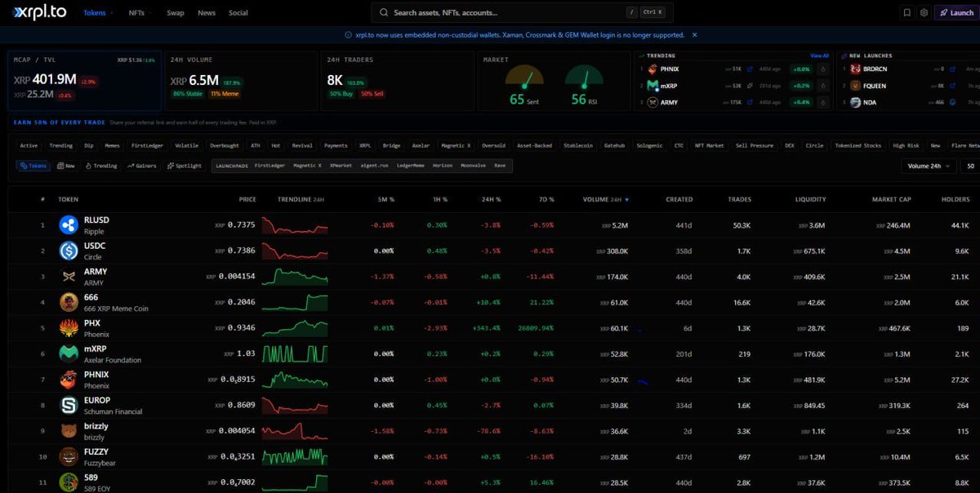This screenshot has width=980, height=493.
Task: Sort table by Market Cap header
Action: tap(893, 199)
